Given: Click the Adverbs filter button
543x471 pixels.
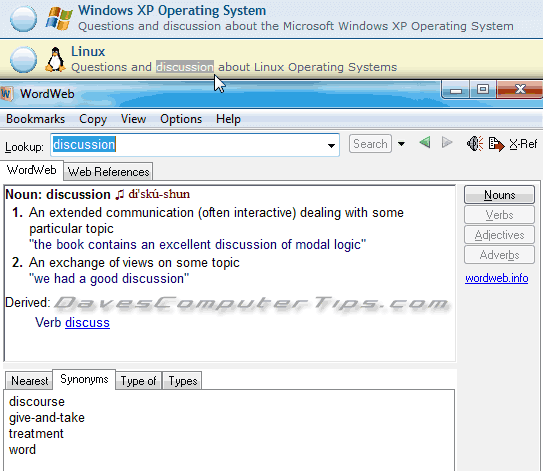Looking at the screenshot, I should pos(499,255).
